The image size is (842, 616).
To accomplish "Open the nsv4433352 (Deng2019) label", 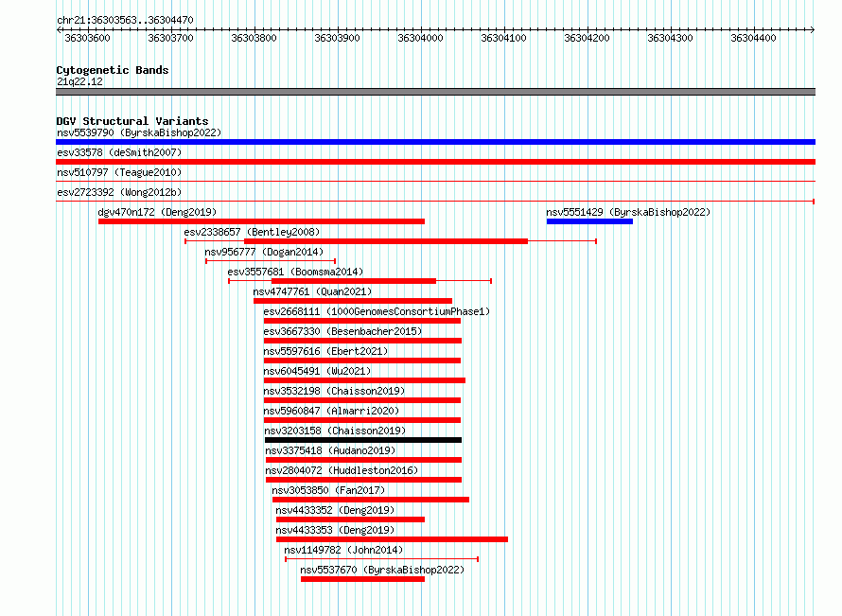I will (x=335, y=510).
